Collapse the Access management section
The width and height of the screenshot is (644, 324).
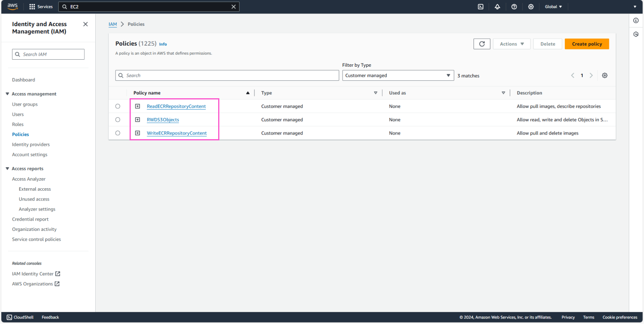click(x=7, y=94)
